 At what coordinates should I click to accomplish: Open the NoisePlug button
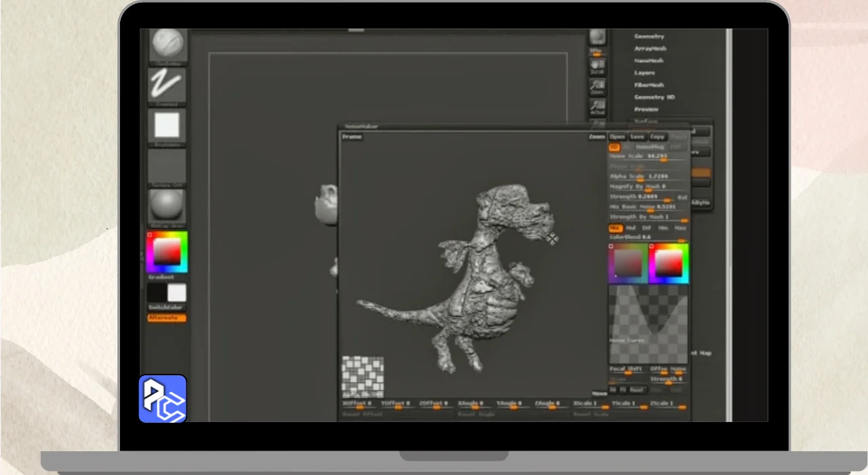[x=650, y=147]
